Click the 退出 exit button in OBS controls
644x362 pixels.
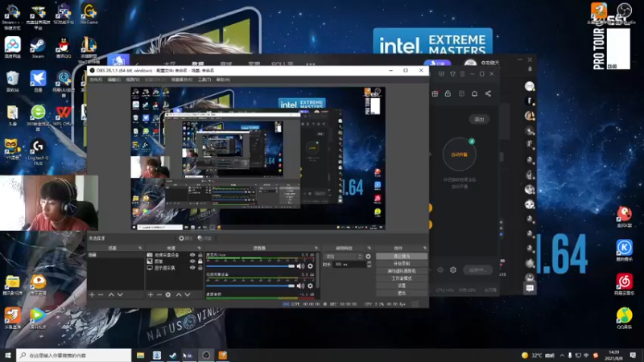pyautogui.click(x=401, y=293)
